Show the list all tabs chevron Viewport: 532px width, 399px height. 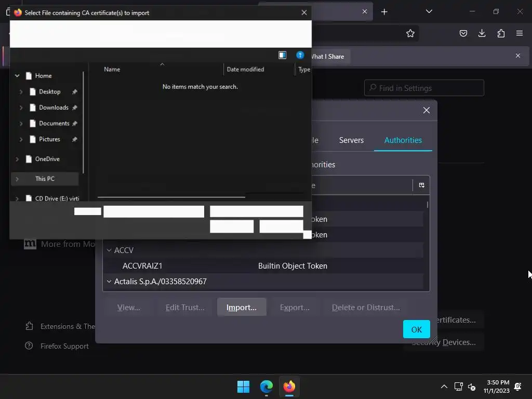(429, 11)
